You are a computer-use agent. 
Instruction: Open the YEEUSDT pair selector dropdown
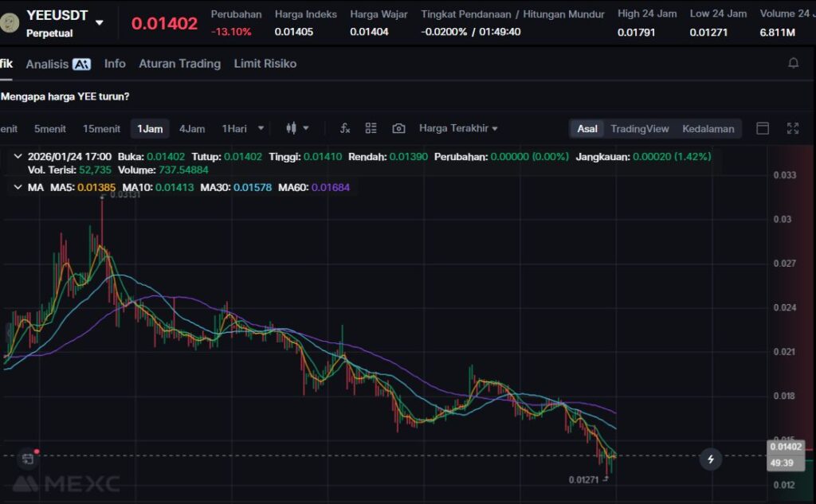tap(99, 22)
